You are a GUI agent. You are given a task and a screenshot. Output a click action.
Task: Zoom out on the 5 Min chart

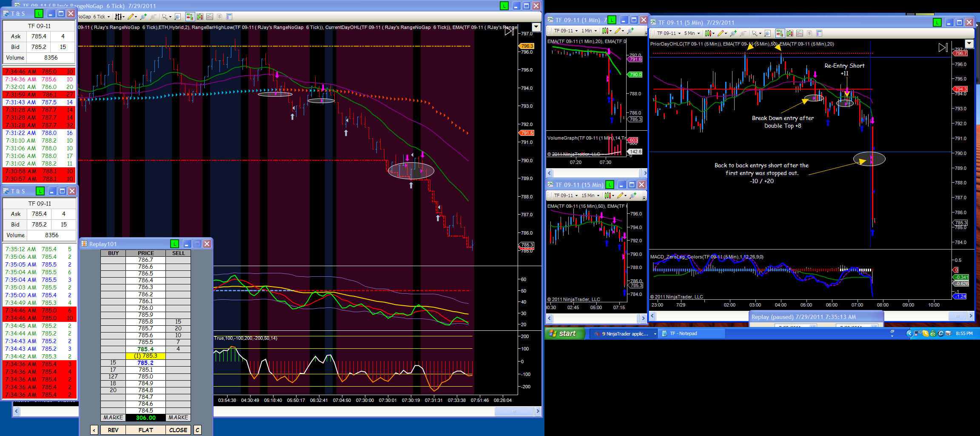click(x=743, y=33)
